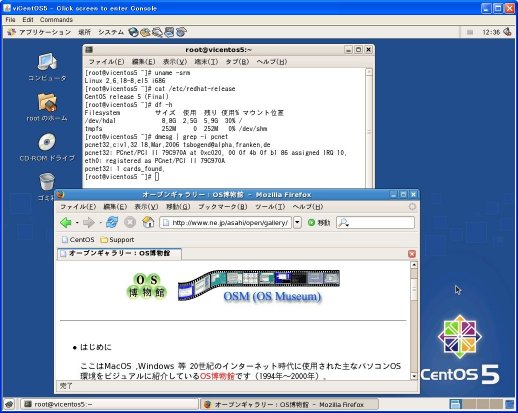Image resolution: width=518 pixels, height=413 pixels.
Task: Open CentOS bookmark in bookmarks toolbar
Action: click(x=78, y=240)
